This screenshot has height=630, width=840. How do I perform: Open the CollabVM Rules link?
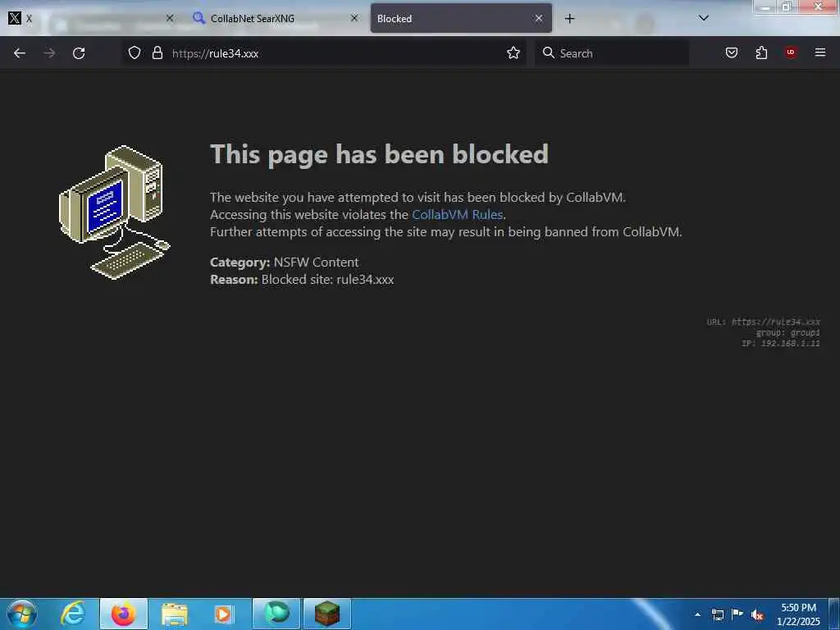[x=457, y=215]
